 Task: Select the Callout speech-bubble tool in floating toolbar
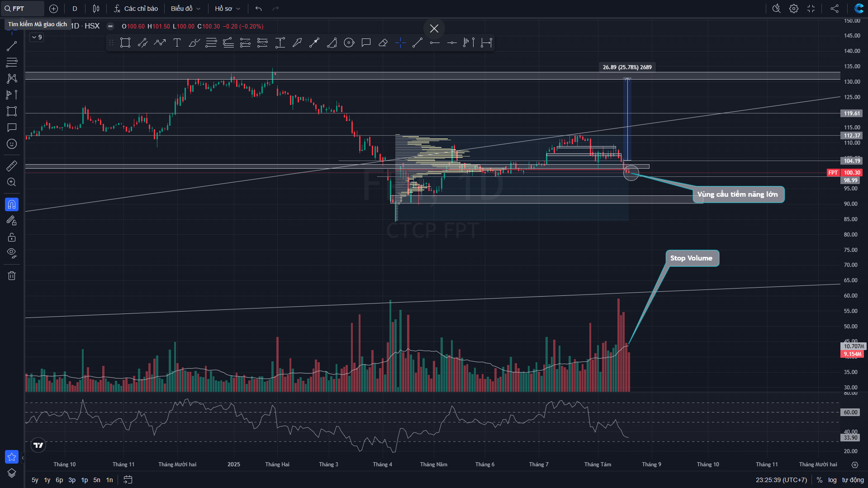(366, 43)
